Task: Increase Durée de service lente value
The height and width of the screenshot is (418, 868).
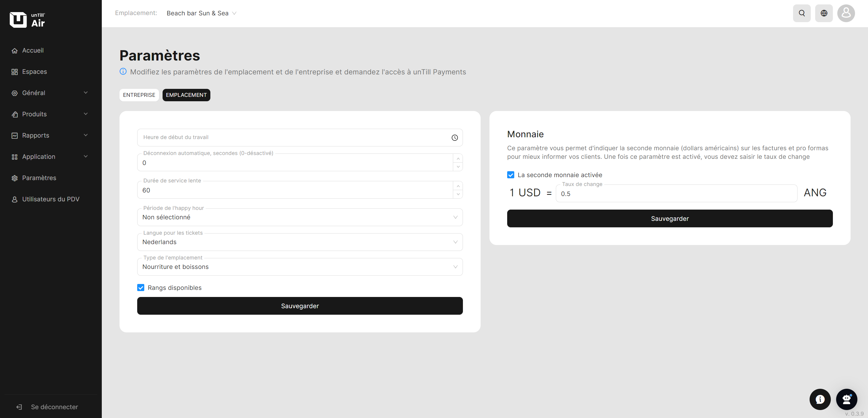Action: [458, 186]
